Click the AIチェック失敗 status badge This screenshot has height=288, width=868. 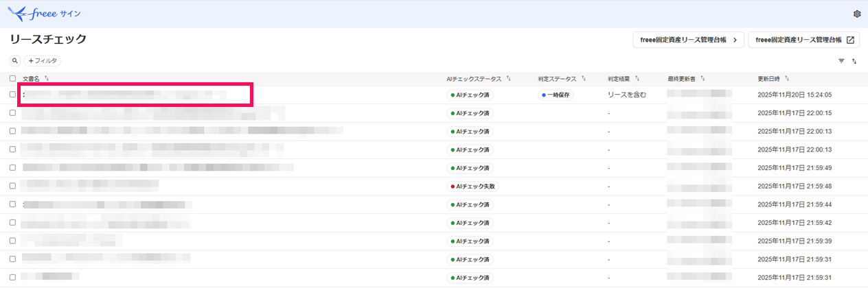[x=472, y=186]
